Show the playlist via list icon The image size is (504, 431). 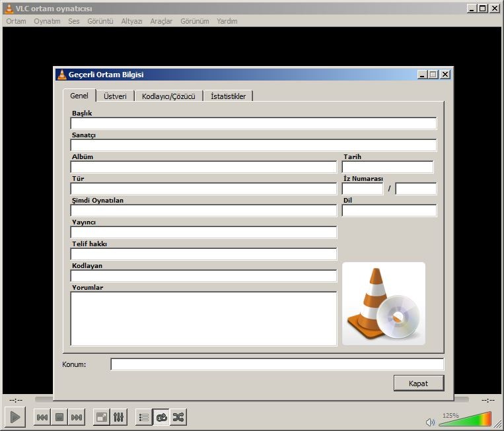(x=144, y=417)
